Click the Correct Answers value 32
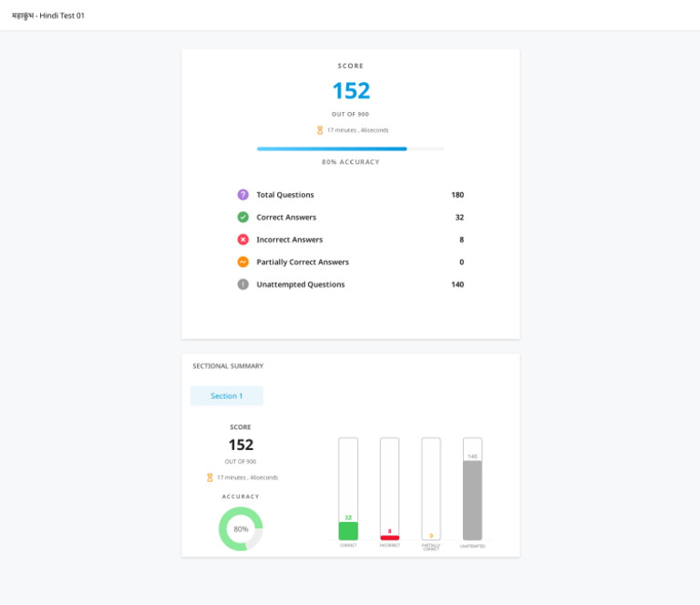 [459, 217]
